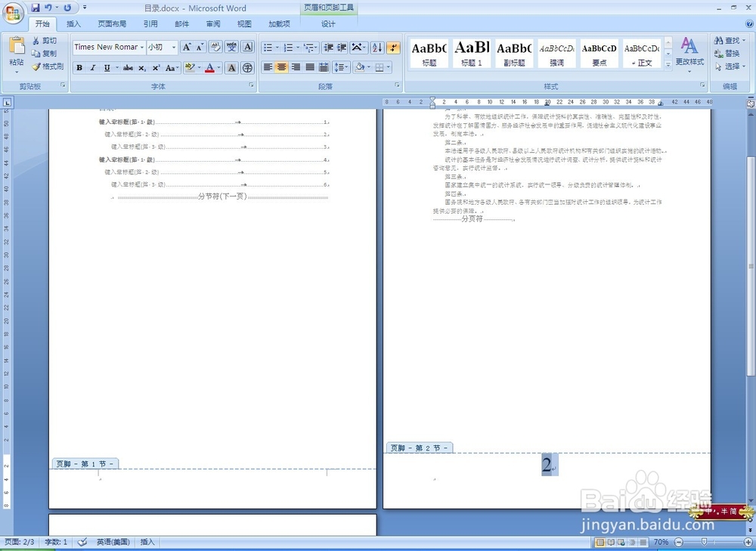Click the Grow Font icon
Screen dimensions: 756x551
point(186,47)
